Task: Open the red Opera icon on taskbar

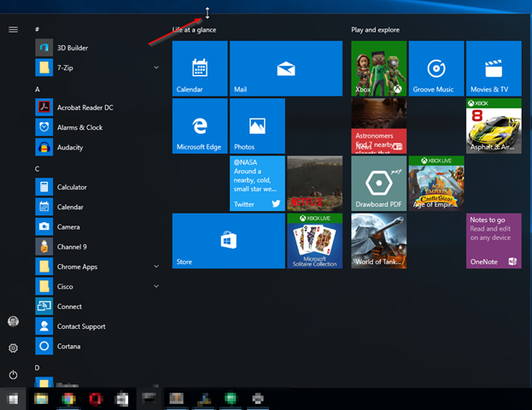Action: (96, 399)
